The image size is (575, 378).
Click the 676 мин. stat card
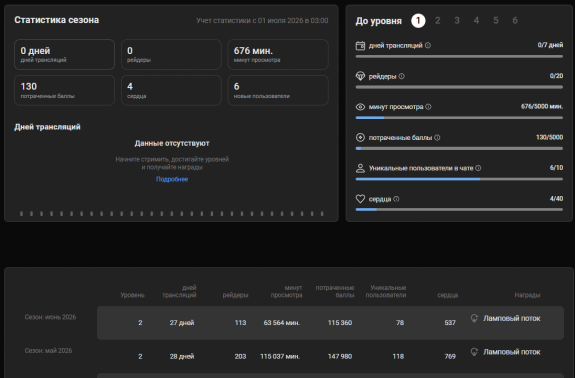click(x=278, y=54)
